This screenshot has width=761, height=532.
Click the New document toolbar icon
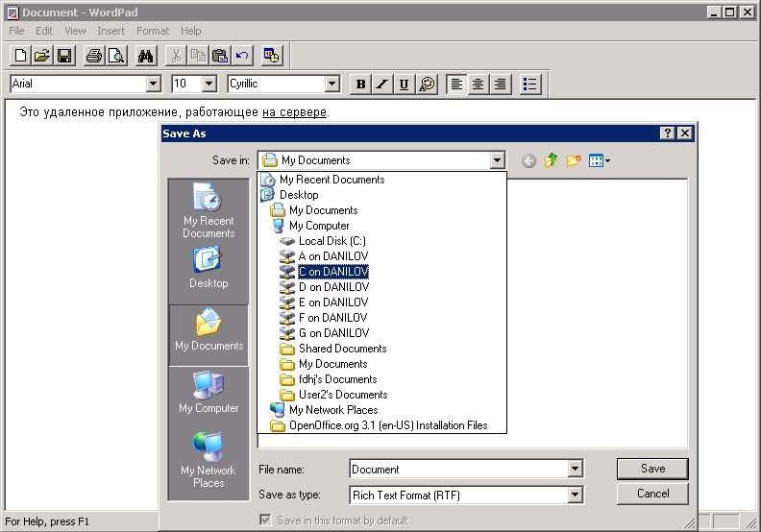20,56
